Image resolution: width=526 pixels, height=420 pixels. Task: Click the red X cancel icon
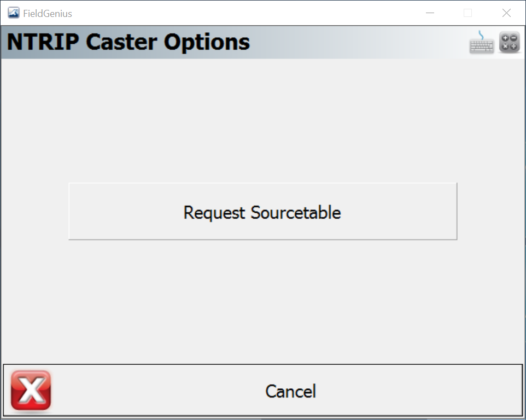point(31,390)
